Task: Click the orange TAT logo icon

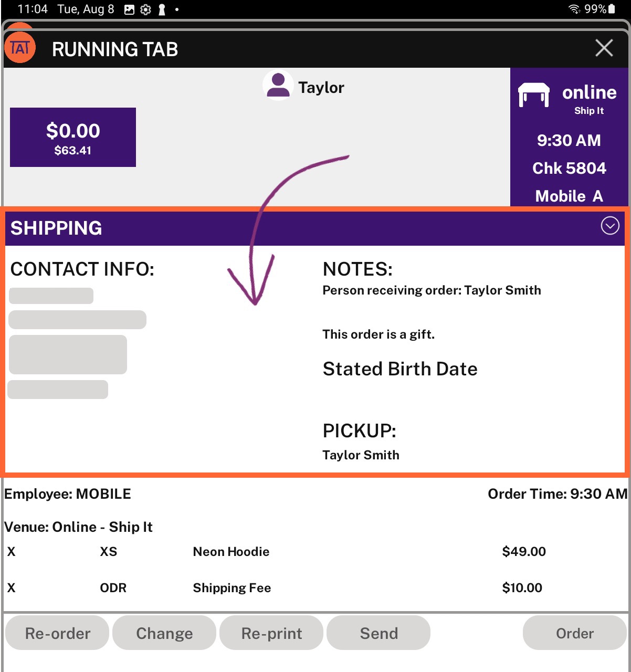Action: click(x=19, y=48)
